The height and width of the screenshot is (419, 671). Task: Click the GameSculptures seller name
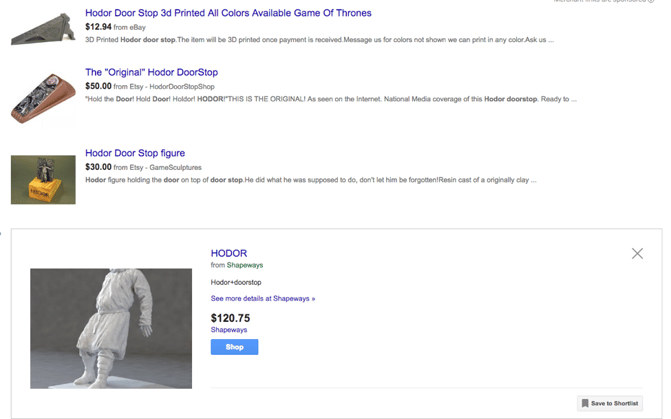(175, 167)
